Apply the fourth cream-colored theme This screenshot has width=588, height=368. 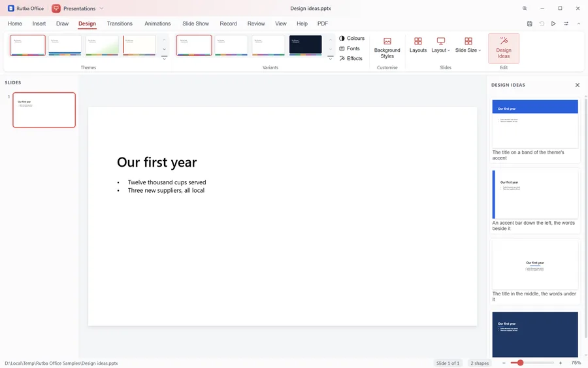[139, 45]
